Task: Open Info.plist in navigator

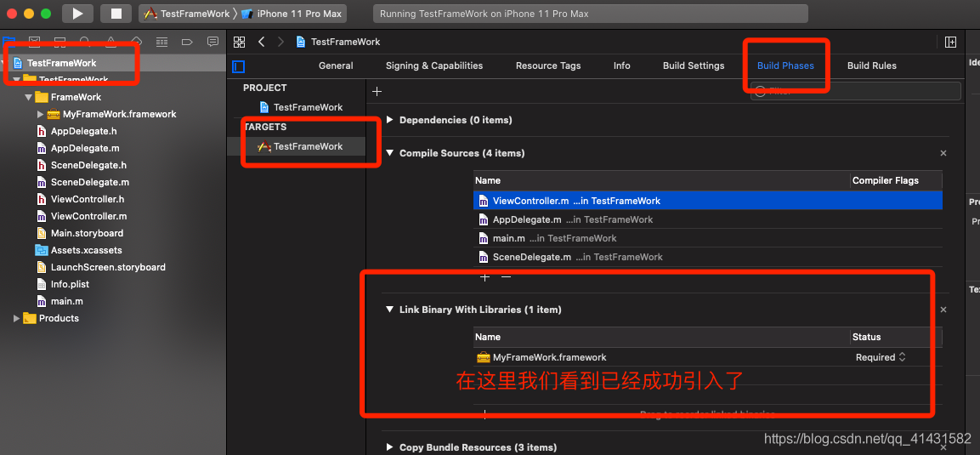Action: pos(70,284)
